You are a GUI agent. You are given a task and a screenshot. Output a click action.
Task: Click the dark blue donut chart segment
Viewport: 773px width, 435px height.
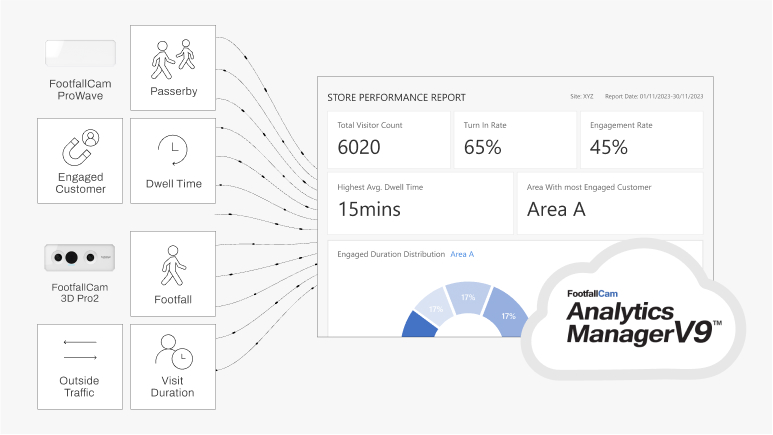[420, 325]
